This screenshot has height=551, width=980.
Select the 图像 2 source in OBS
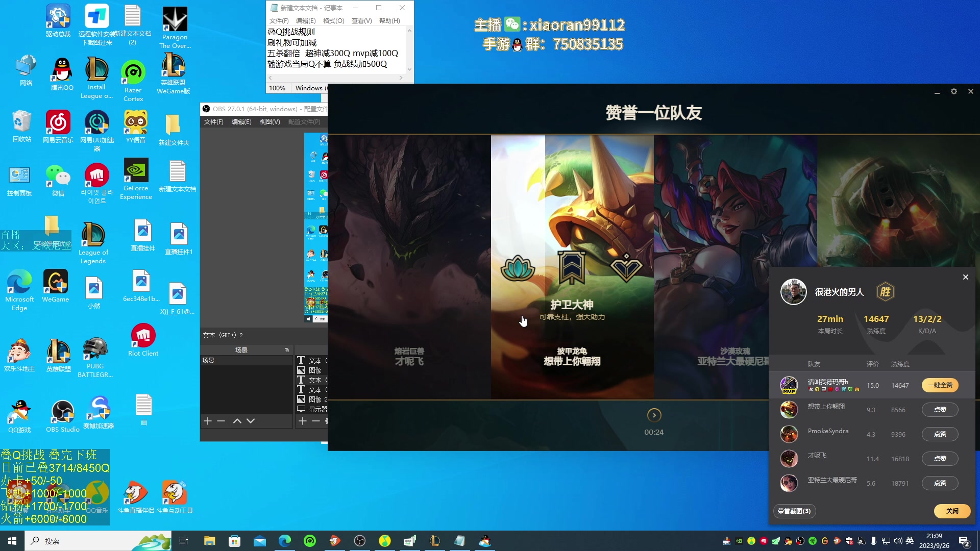tap(312, 399)
